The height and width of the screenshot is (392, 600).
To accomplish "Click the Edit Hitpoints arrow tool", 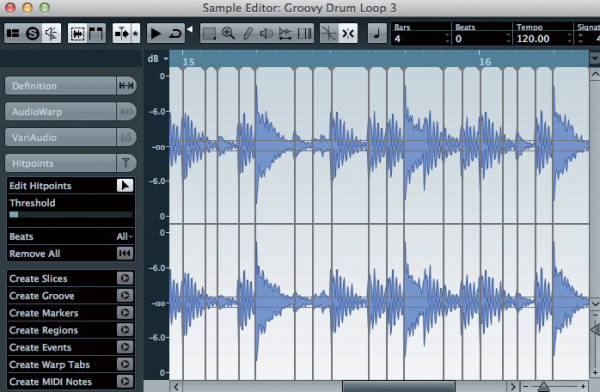I will tap(125, 186).
